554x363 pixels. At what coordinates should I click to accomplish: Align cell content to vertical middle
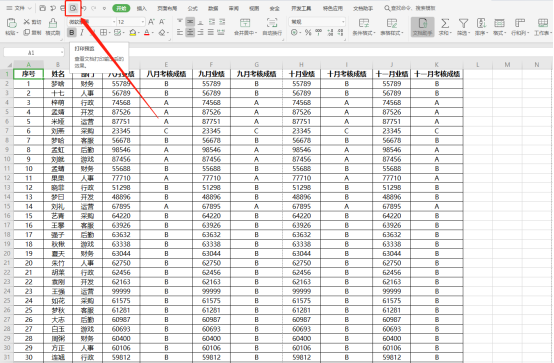(190, 22)
